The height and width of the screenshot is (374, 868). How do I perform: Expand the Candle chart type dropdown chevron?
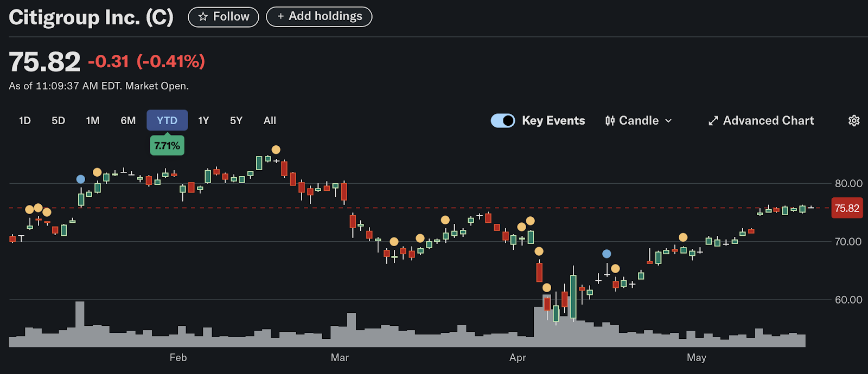coord(668,121)
